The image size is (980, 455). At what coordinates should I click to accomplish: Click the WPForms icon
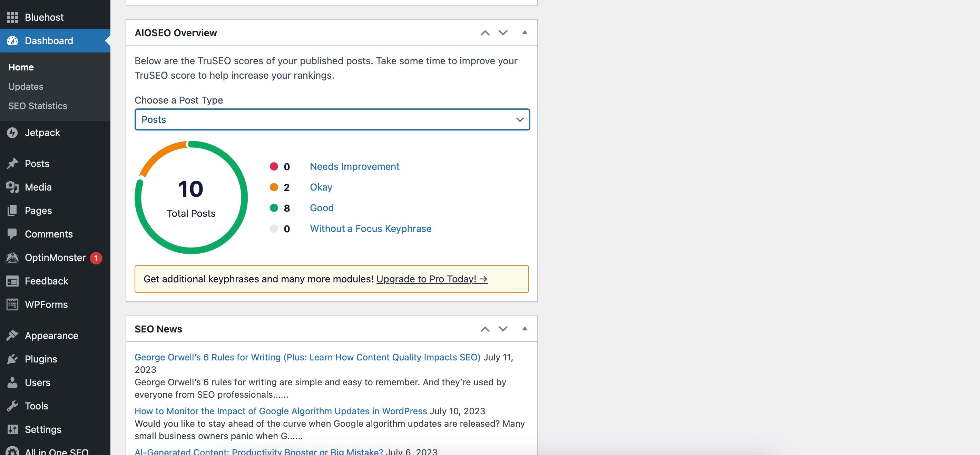coord(12,304)
